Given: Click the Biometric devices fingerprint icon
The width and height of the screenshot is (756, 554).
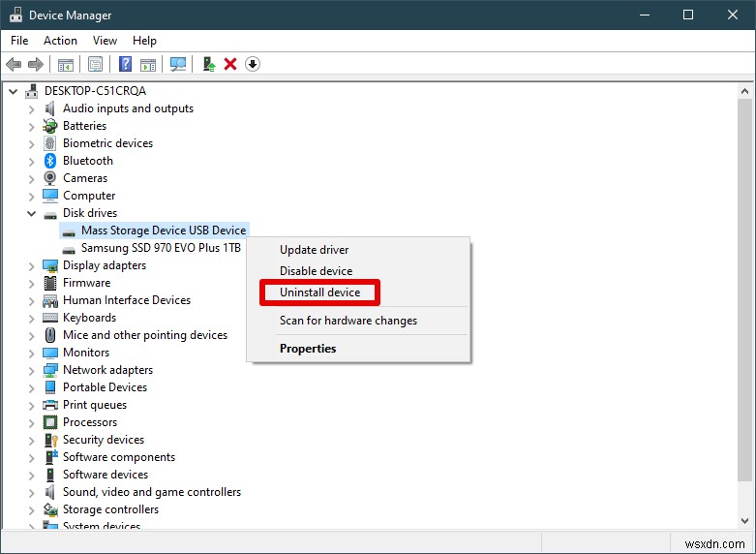Looking at the screenshot, I should tap(49, 143).
